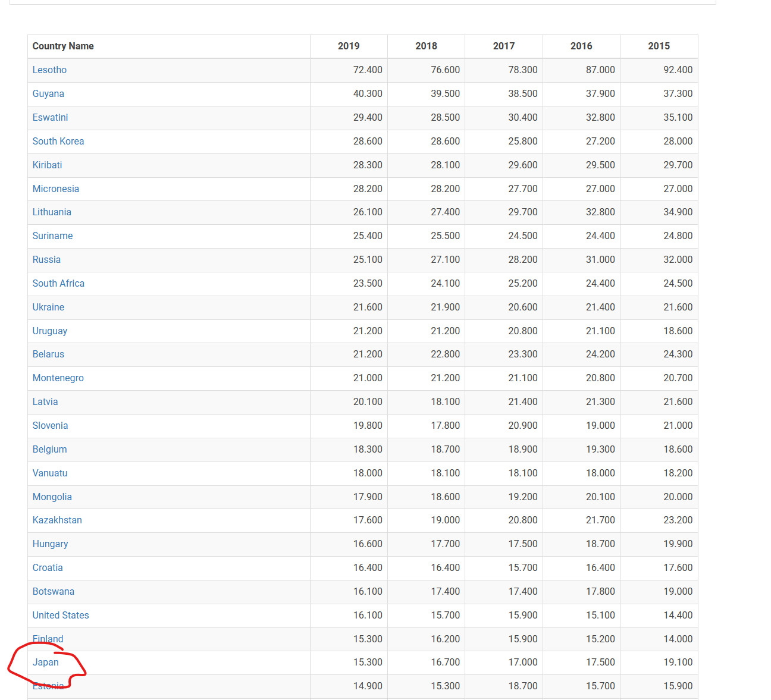
Task: Open the United States link
Action: pyautogui.click(x=61, y=615)
